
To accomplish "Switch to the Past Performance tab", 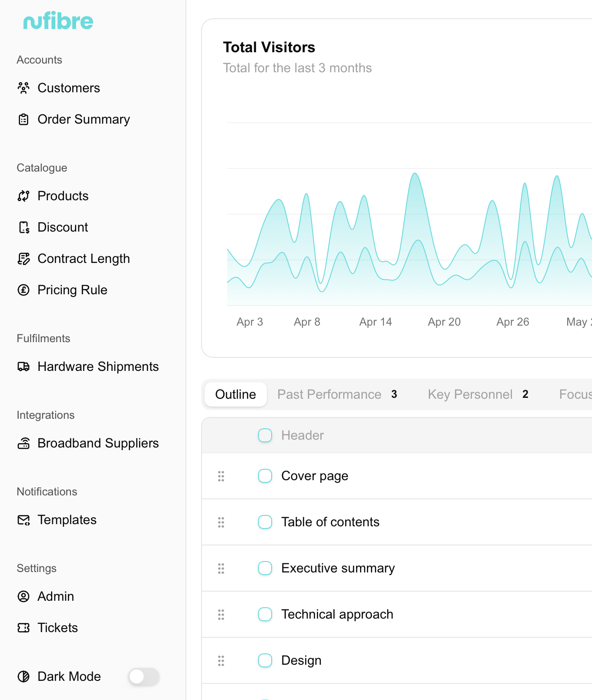I will pyautogui.click(x=329, y=394).
